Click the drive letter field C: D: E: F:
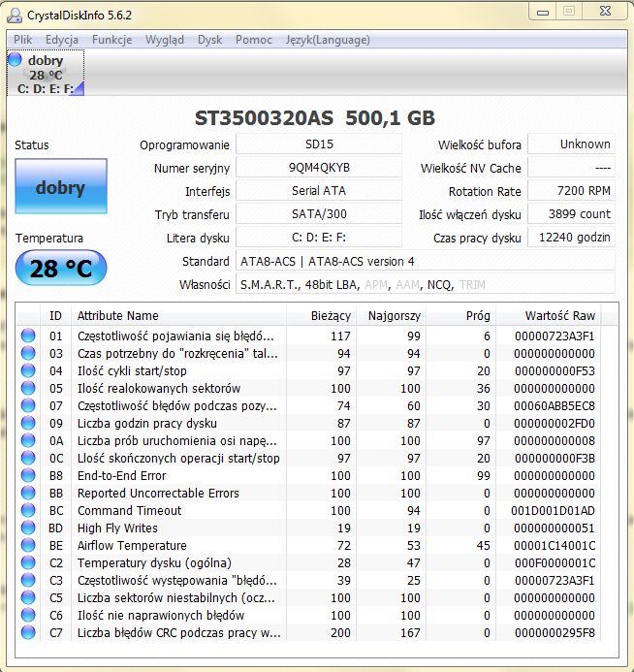The height and width of the screenshot is (672, 634). pos(319,237)
